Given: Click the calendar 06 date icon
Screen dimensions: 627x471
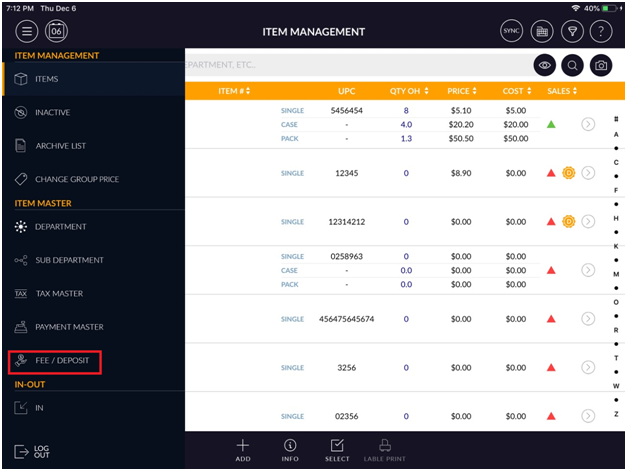Looking at the screenshot, I should (57, 32).
